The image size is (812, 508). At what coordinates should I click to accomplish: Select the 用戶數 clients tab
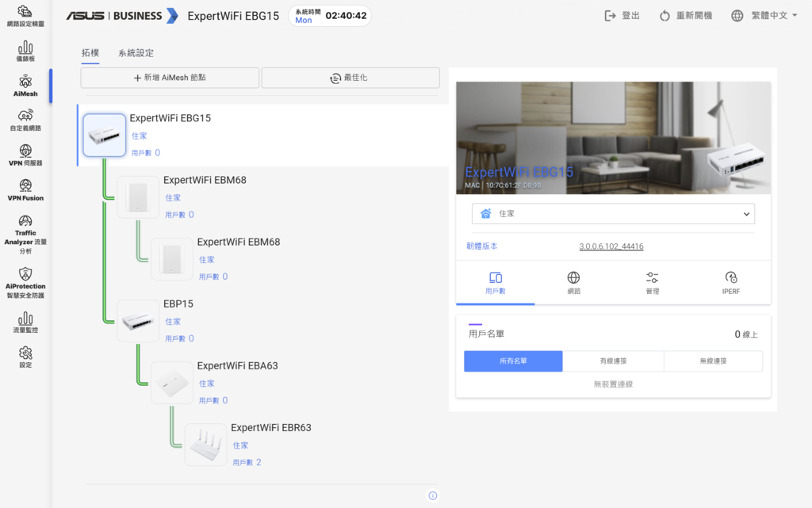pos(495,283)
